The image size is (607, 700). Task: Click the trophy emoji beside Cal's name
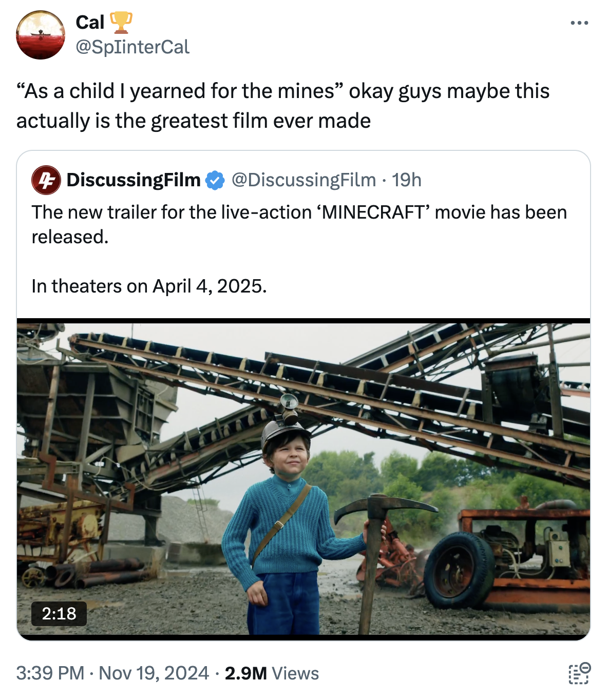[121, 22]
